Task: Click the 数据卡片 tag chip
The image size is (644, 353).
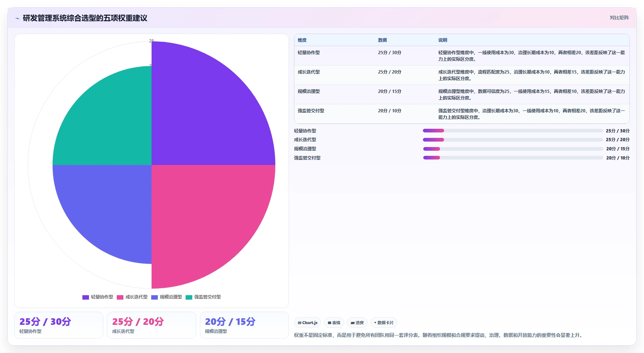Action: (384, 323)
